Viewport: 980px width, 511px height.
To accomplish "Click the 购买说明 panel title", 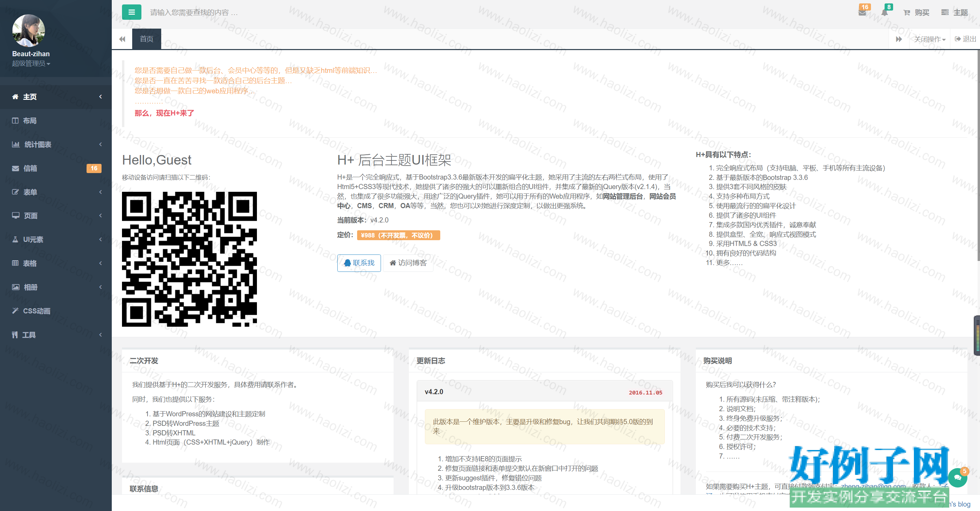I will (x=718, y=361).
